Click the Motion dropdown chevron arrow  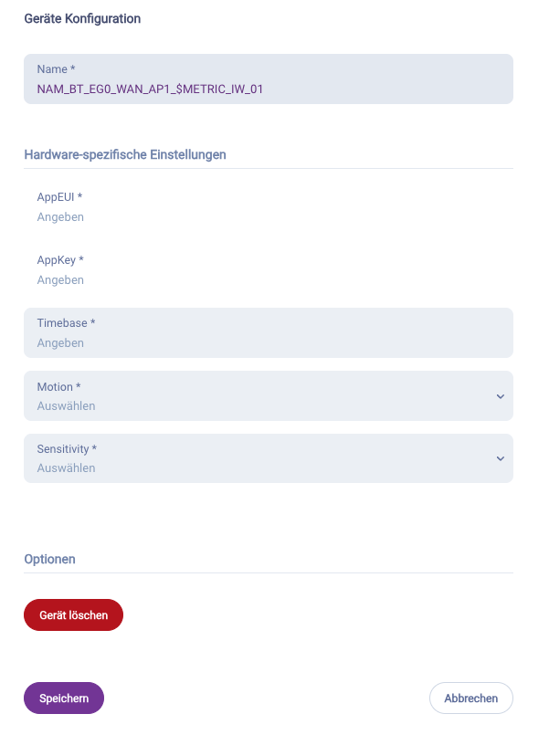[500, 396]
